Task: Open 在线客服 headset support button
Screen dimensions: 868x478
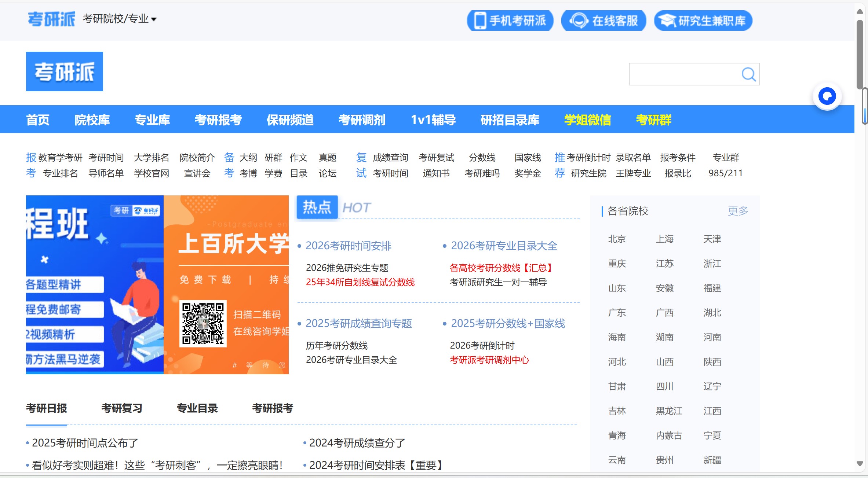Action: point(604,21)
